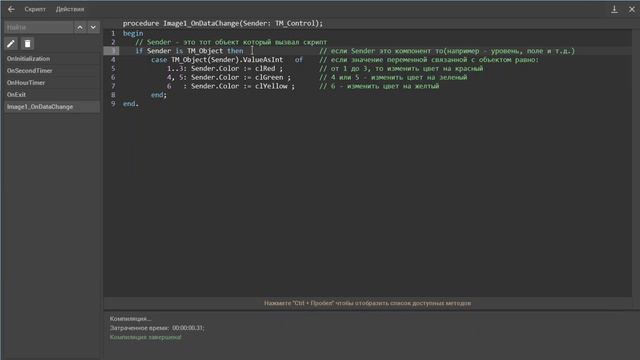Click the comment '// Sender - это тот объект'
Viewport: 640px width, 360px height.
(x=231, y=42)
